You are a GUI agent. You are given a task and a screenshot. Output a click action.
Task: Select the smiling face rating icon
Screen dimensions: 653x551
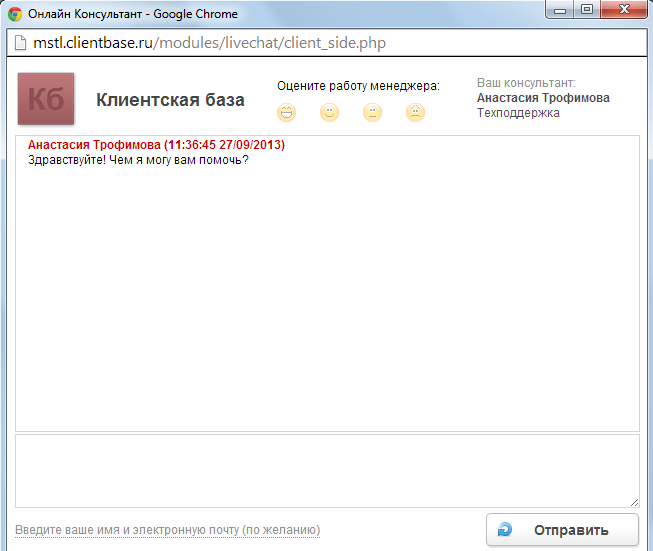click(329, 113)
